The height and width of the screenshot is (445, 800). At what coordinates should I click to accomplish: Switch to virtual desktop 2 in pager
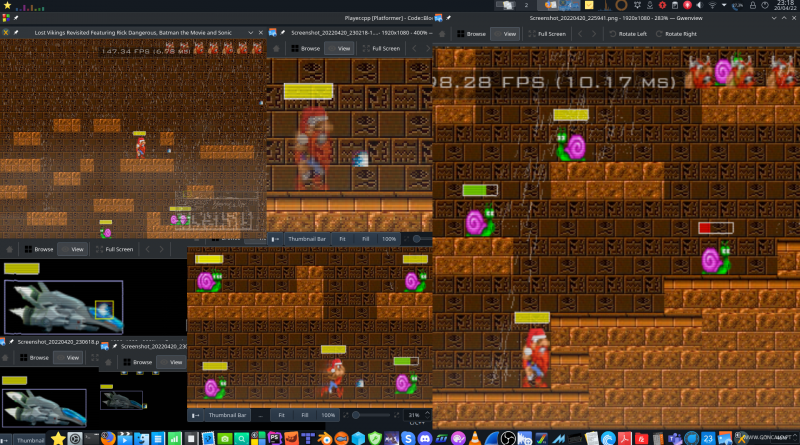[x=526, y=5]
